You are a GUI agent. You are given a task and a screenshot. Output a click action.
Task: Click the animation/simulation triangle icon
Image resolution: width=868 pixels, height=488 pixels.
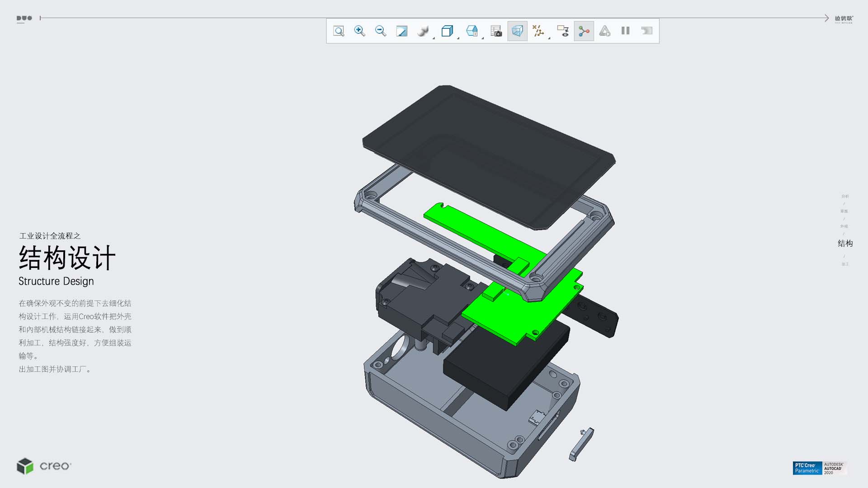[605, 31]
